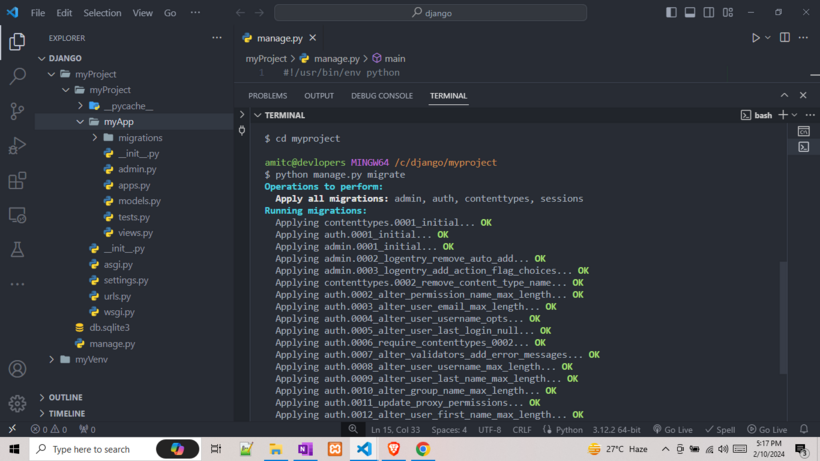Click the Run Python File play button

pos(755,38)
